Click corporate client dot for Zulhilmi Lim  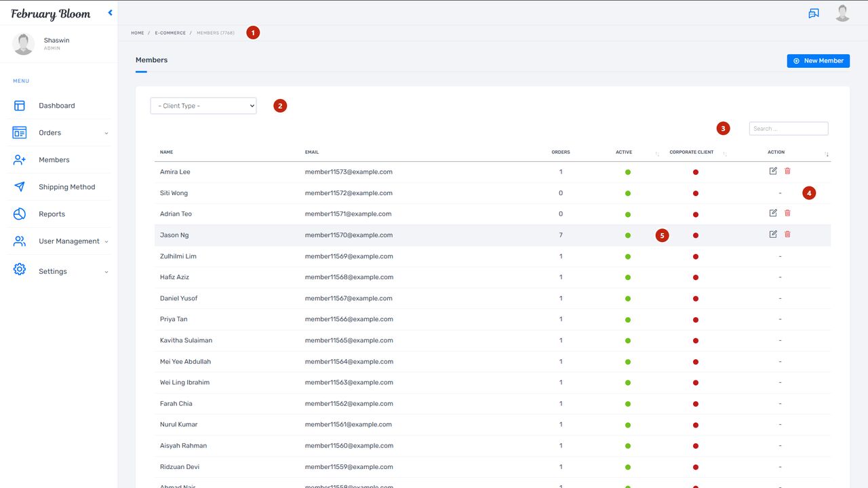click(x=696, y=256)
